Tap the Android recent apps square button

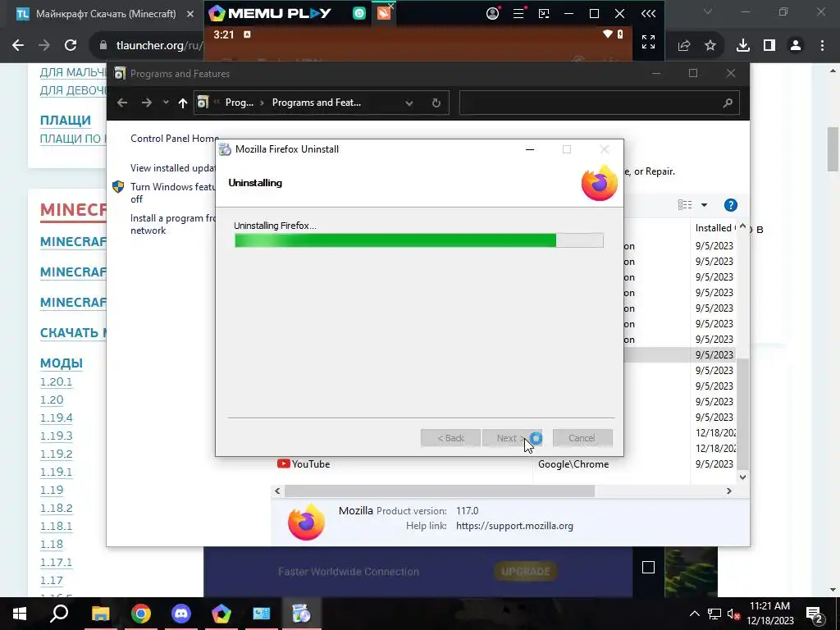point(648,568)
